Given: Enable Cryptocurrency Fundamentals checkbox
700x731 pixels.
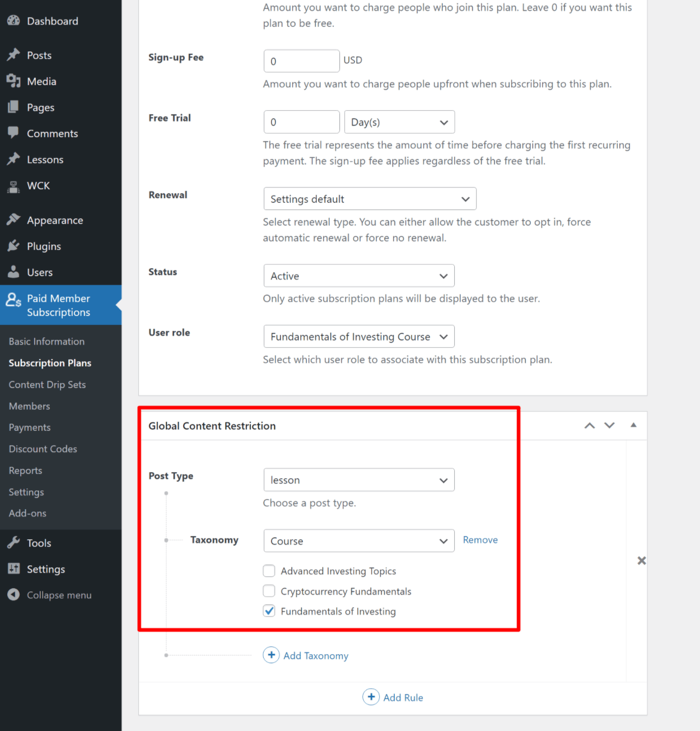Looking at the screenshot, I should [x=269, y=591].
